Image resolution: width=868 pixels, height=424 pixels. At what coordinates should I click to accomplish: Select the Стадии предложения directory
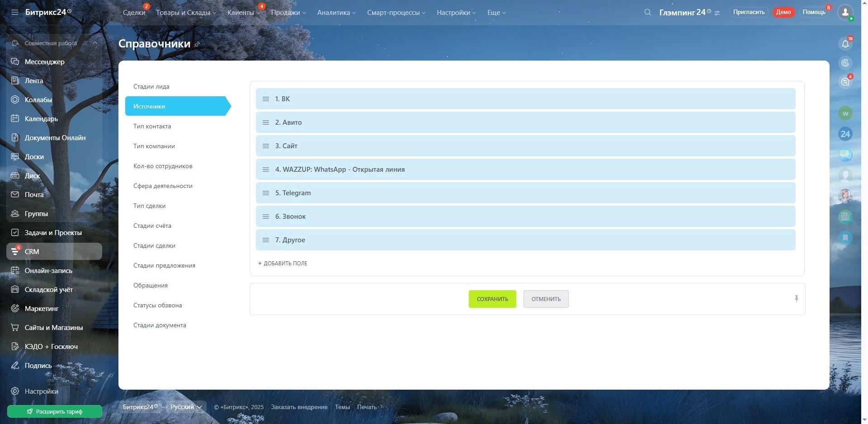click(164, 265)
